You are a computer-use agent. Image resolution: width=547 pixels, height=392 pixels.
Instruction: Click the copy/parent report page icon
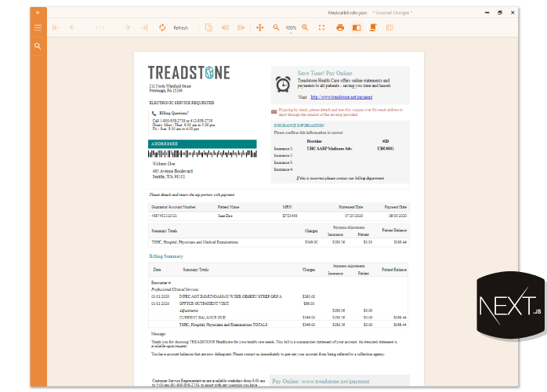click(x=208, y=27)
